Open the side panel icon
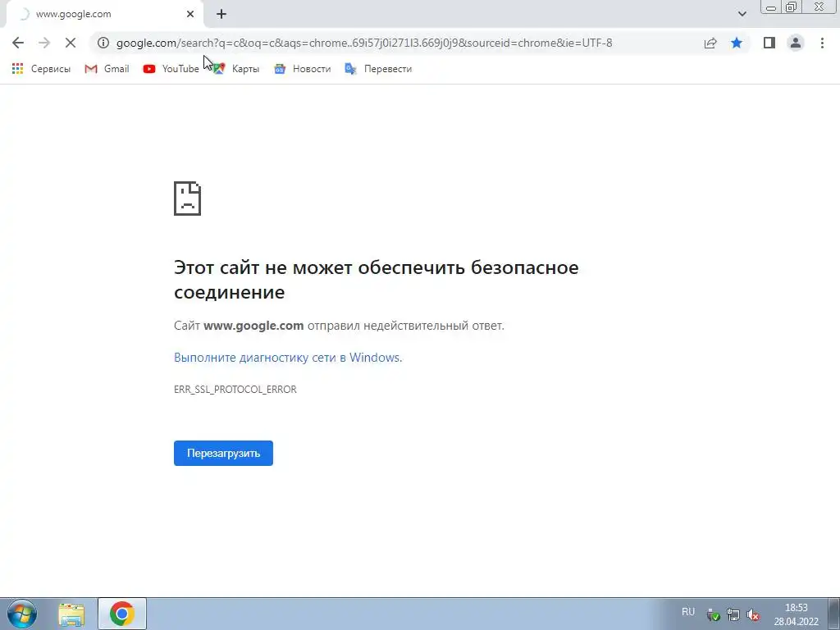 click(x=769, y=43)
